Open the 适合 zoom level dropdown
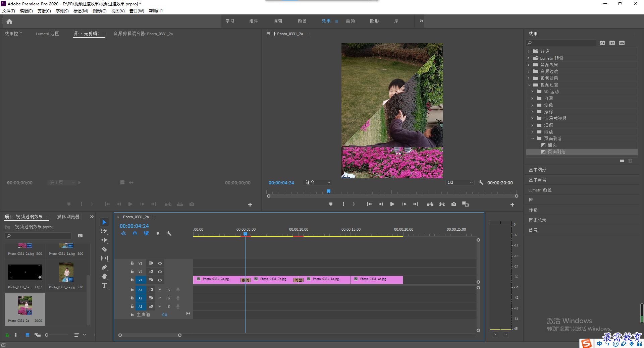The image size is (644, 348). tap(317, 183)
